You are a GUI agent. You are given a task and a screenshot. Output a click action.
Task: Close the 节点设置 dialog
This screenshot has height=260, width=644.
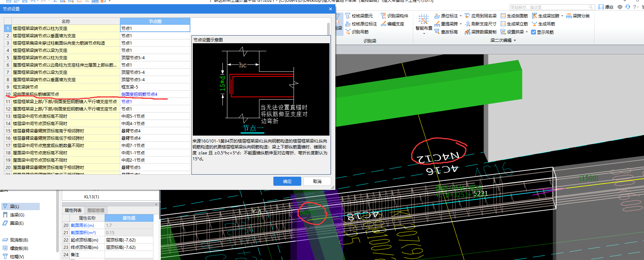[x=330, y=9]
